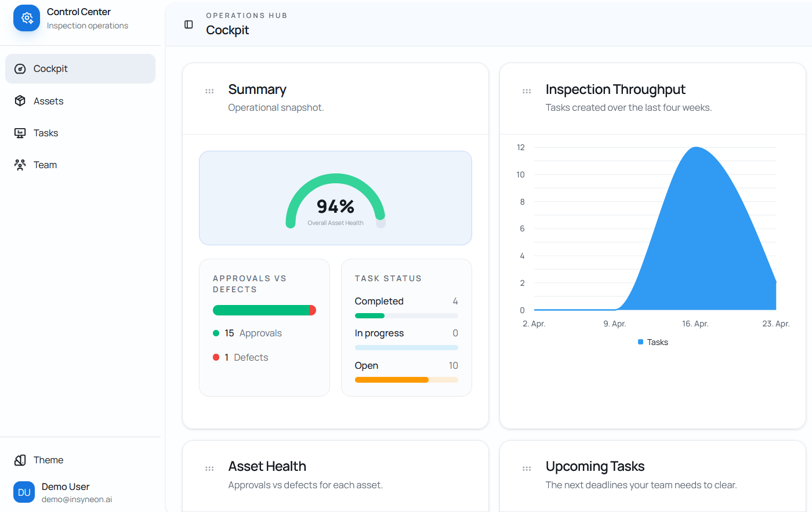The image size is (812, 512).
Task: Click the Control Center gear logo
Action: click(x=27, y=18)
